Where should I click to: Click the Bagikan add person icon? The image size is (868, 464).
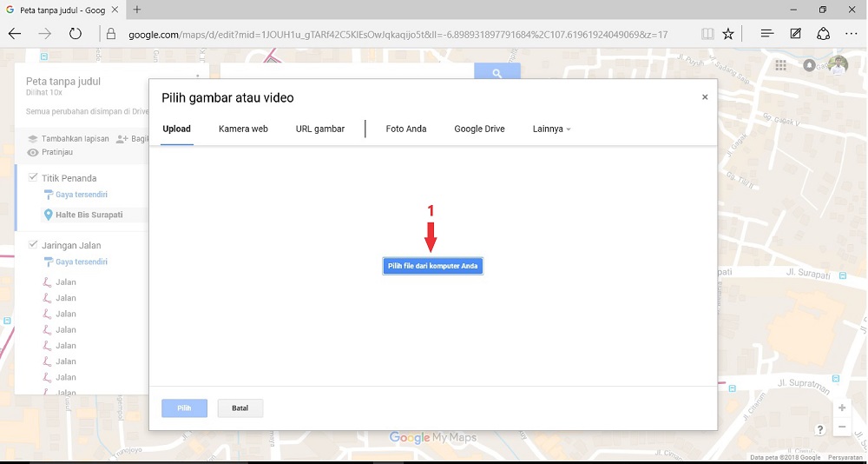122,138
